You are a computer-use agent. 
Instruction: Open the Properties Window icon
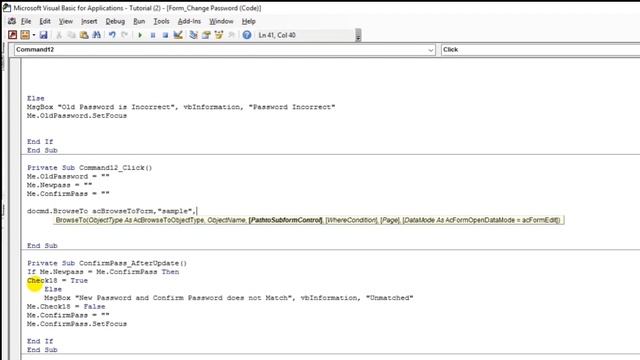[206, 35]
